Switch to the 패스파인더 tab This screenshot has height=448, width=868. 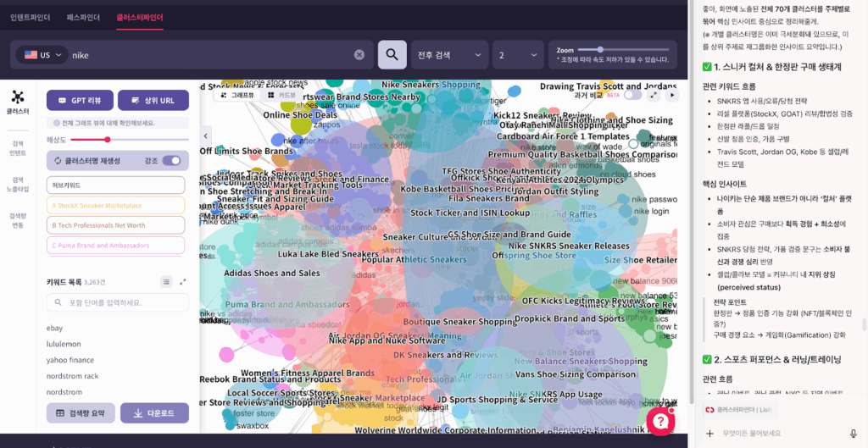(x=82, y=17)
